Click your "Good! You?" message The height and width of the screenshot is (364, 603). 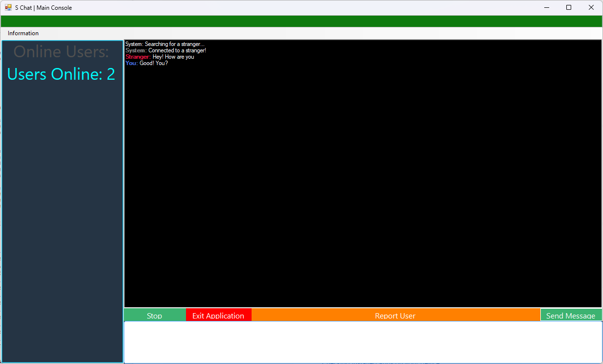coord(146,63)
